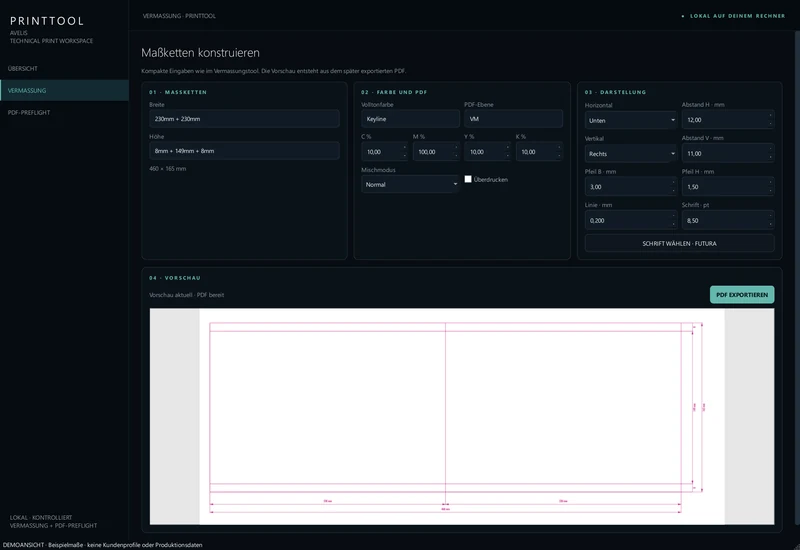Select Vermassung in the sidebar

(x=64, y=90)
